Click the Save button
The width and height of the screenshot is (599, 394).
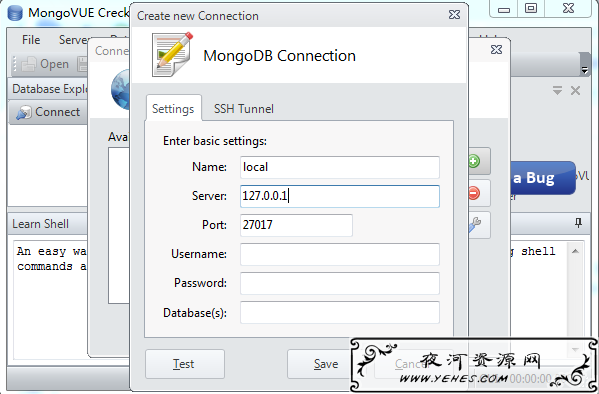point(326,364)
